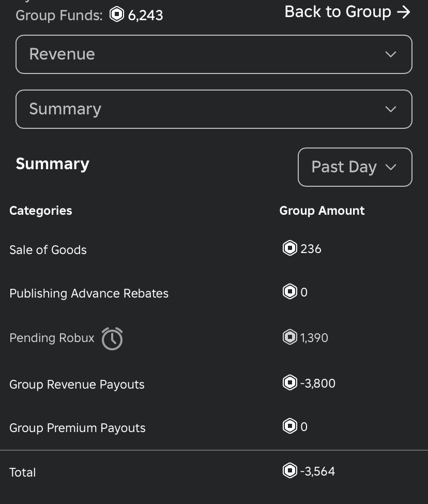Click the Publishing Advance Rebates category
The image size is (428, 504).
click(89, 293)
